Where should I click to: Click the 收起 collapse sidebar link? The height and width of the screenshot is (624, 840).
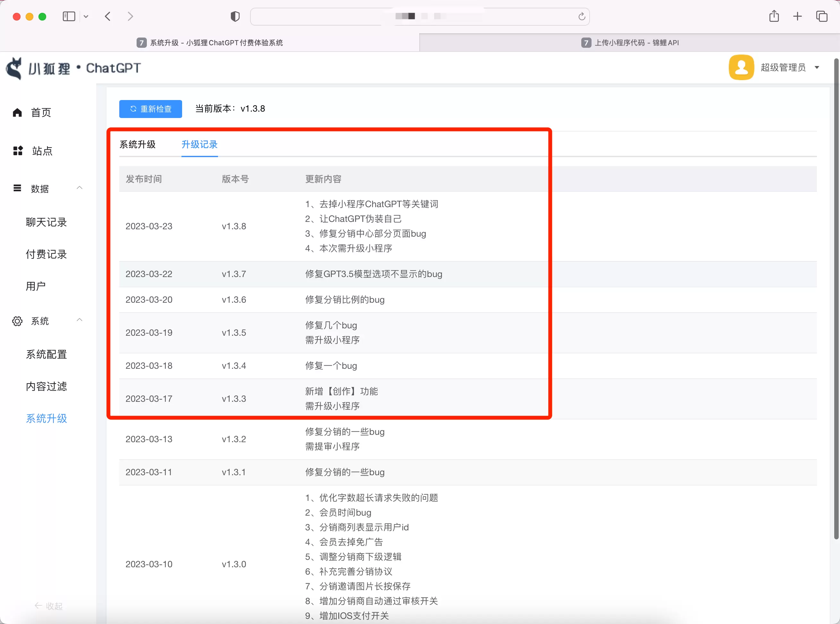tap(48, 606)
